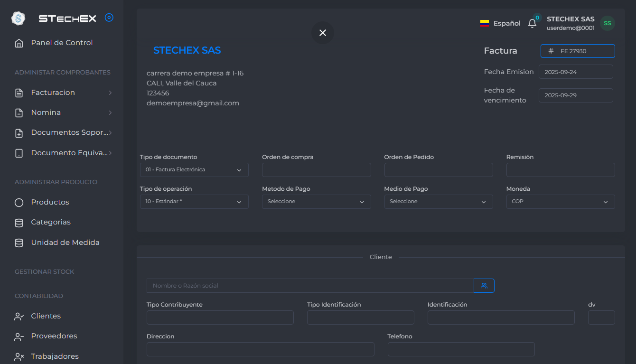Click the Stechex logo icon
The height and width of the screenshot is (364, 636).
click(18, 19)
